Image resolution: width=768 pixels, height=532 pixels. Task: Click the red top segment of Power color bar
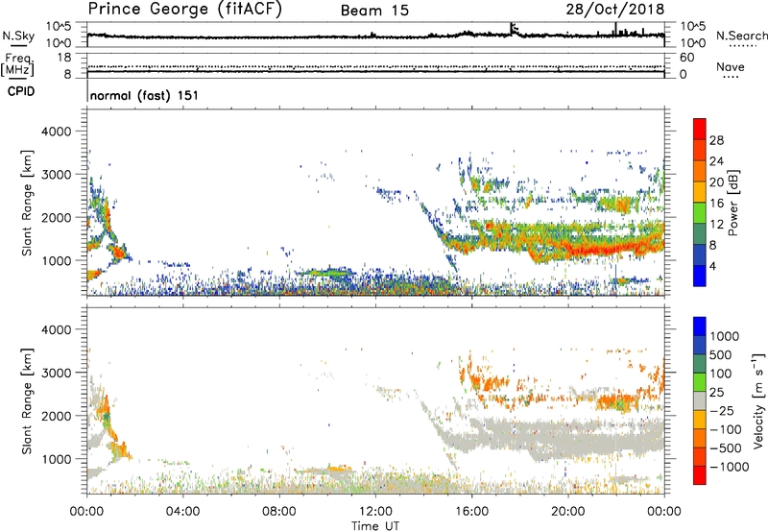click(x=700, y=129)
